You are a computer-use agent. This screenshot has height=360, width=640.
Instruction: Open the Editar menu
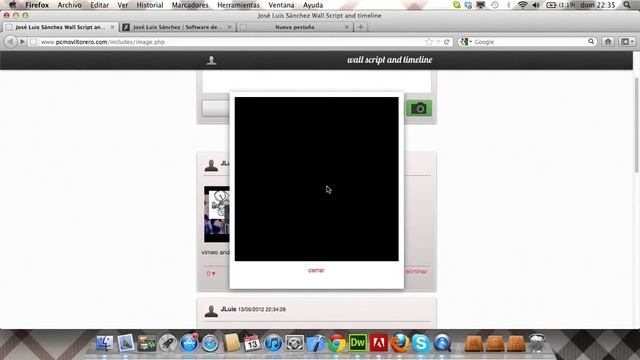[x=99, y=5]
